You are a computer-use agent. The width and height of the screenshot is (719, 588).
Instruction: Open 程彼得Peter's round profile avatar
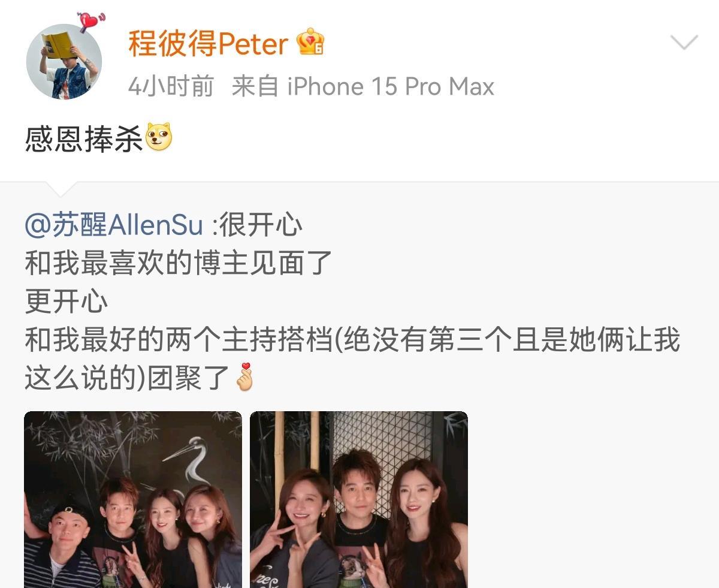[64, 62]
